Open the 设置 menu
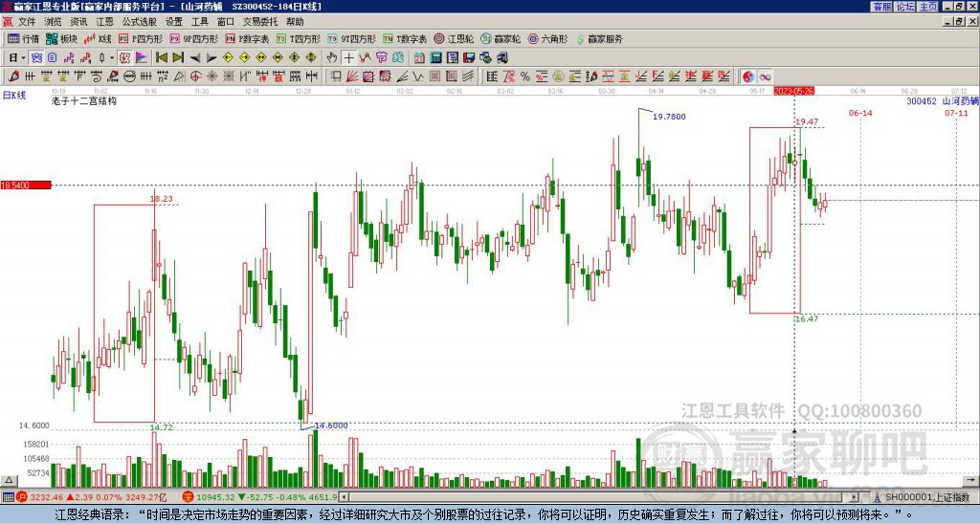 pos(174,22)
